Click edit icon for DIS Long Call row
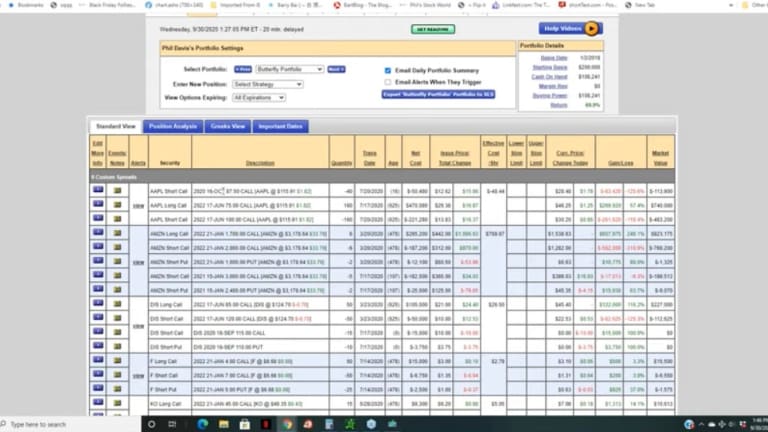The width and height of the screenshot is (768, 432). click(98, 303)
